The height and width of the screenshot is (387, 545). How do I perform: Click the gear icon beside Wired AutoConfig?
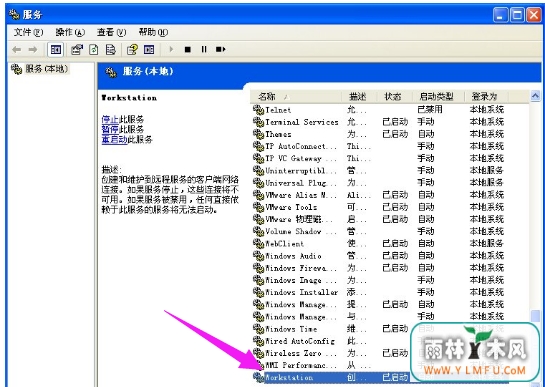pos(258,341)
